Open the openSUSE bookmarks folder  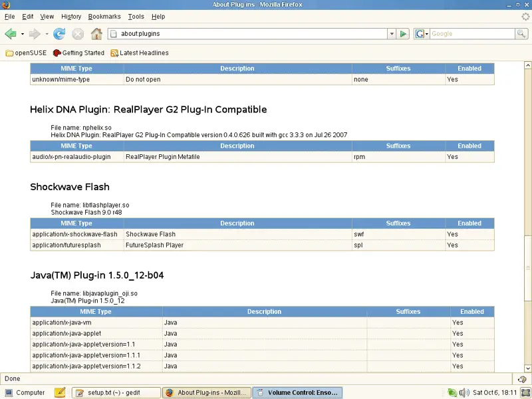[26, 53]
